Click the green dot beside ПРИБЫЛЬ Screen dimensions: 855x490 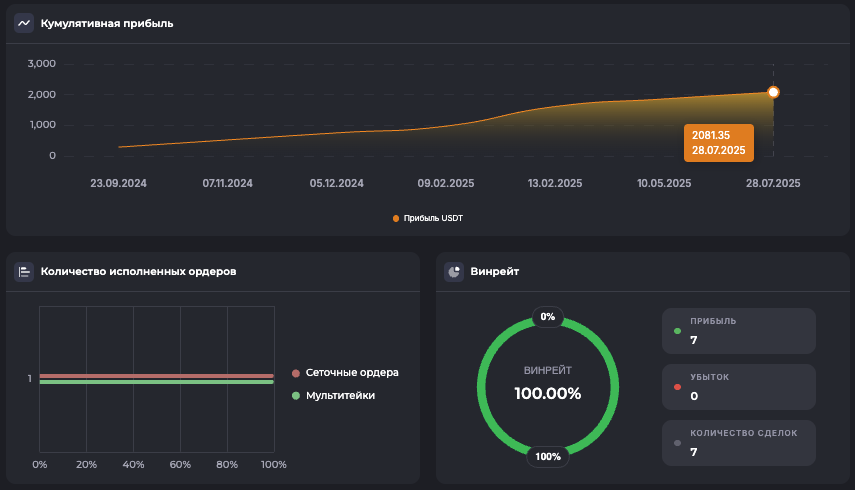coord(678,331)
